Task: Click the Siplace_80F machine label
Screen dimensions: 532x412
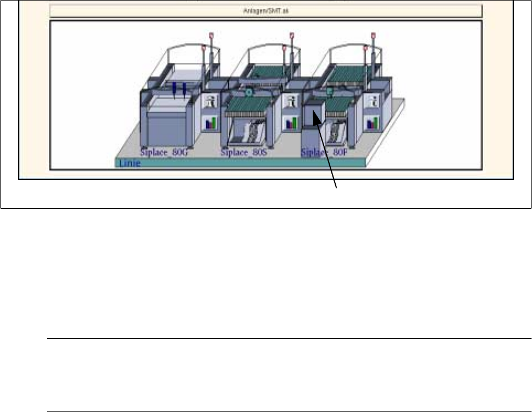Action: tap(324, 153)
